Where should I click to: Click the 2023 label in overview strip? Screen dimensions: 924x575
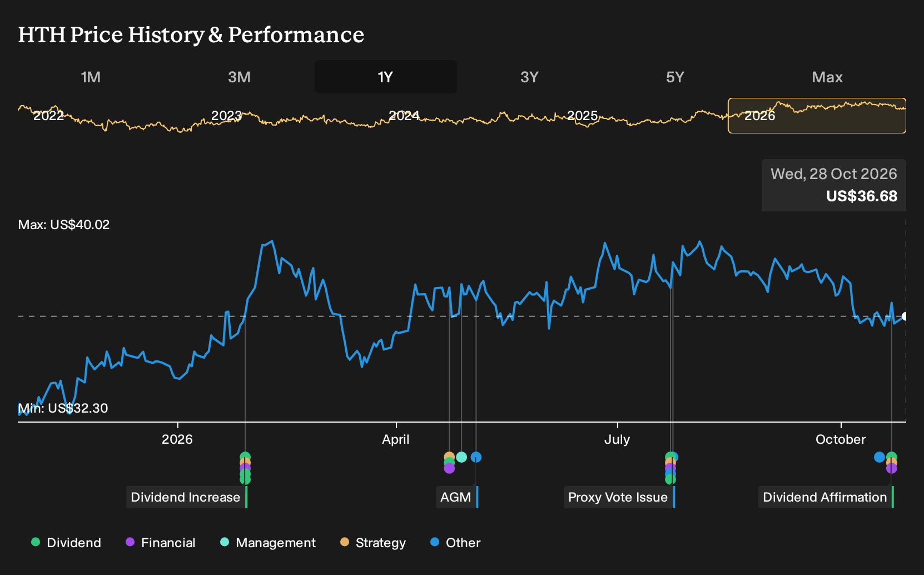click(x=226, y=116)
